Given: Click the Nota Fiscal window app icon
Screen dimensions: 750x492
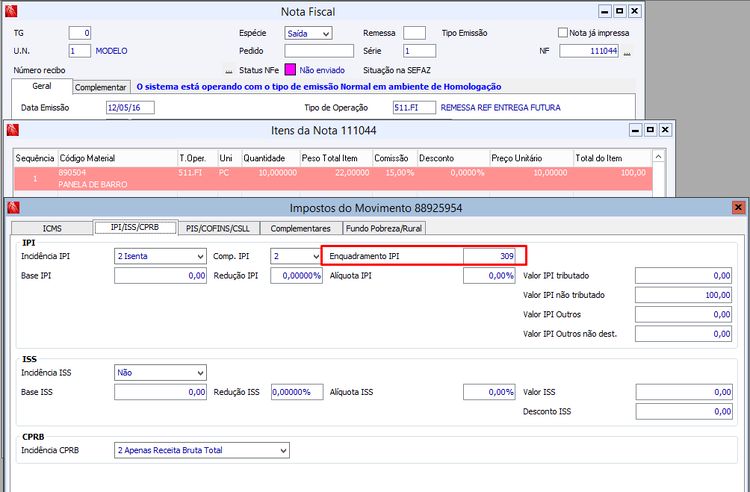Looking at the screenshot, I should pyautogui.click(x=11, y=11).
